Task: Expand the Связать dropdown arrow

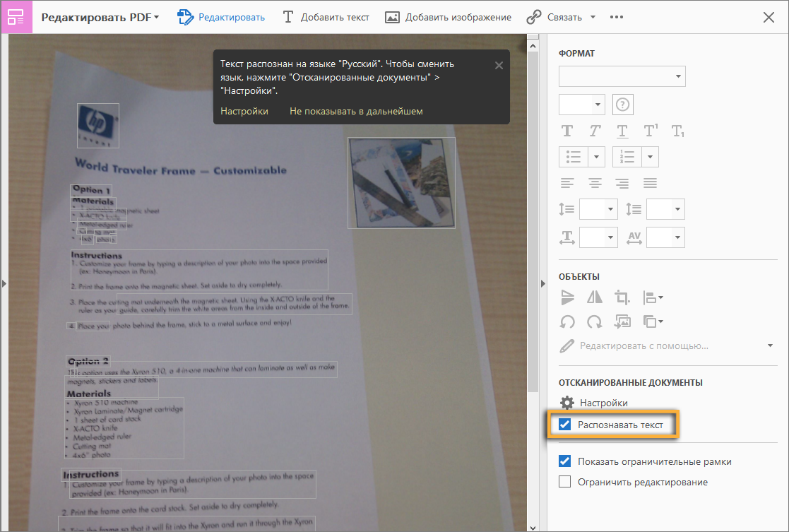Action: (593, 17)
